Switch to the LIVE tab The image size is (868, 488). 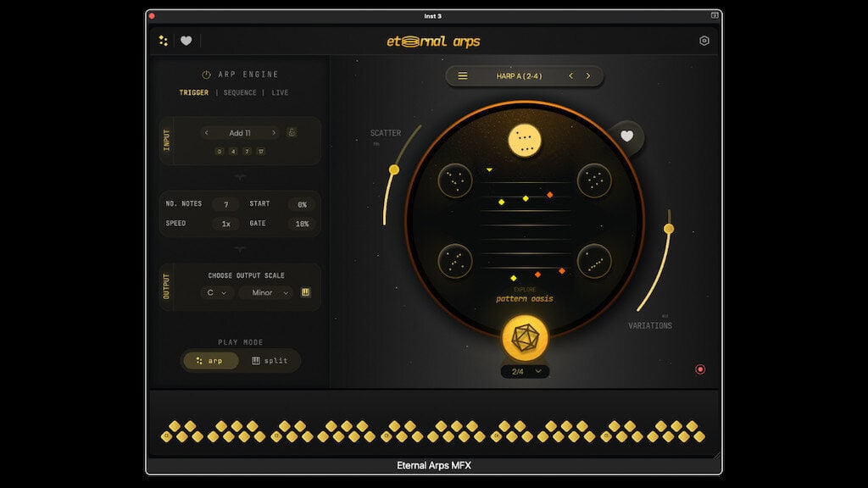(x=280, y=92)
